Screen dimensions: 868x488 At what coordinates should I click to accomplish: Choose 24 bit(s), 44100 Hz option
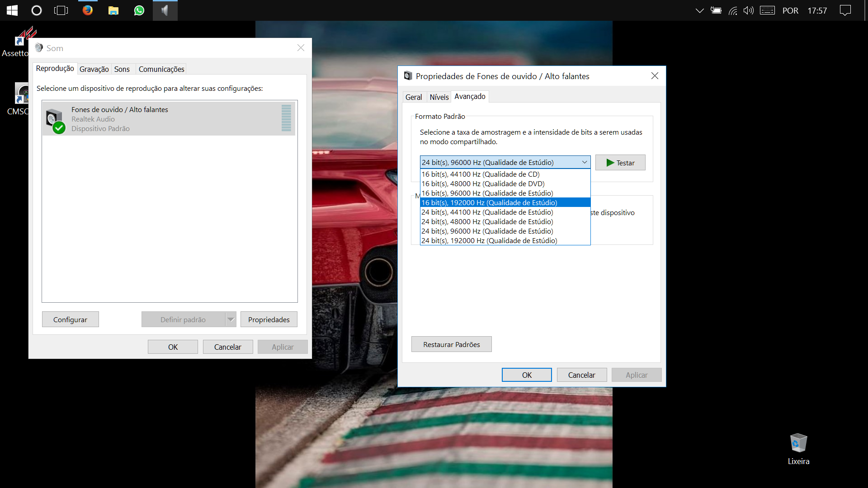coord(505,212)
